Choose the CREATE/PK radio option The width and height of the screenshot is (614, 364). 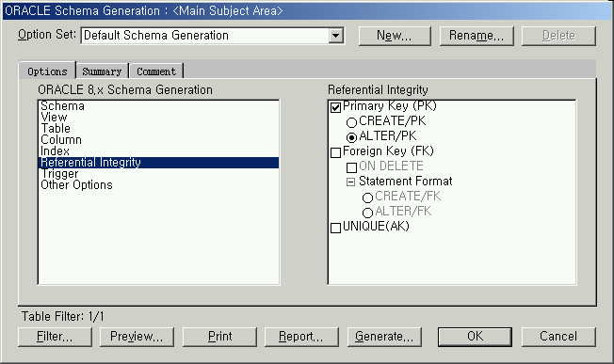tap(351, 122)
